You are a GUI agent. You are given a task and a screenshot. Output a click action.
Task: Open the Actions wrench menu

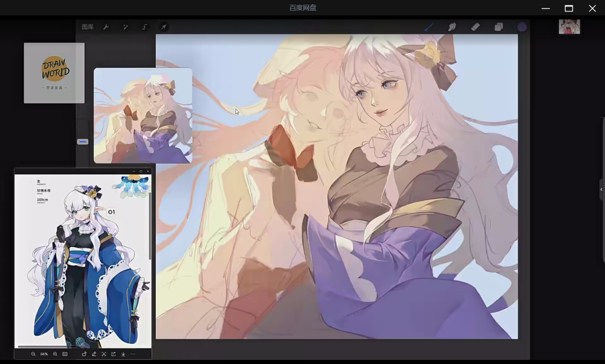click(106, 27)
